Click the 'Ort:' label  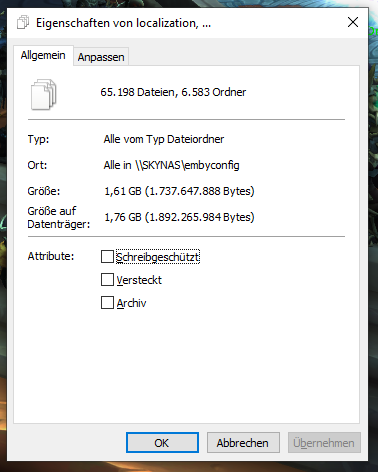tap(37, 165)
